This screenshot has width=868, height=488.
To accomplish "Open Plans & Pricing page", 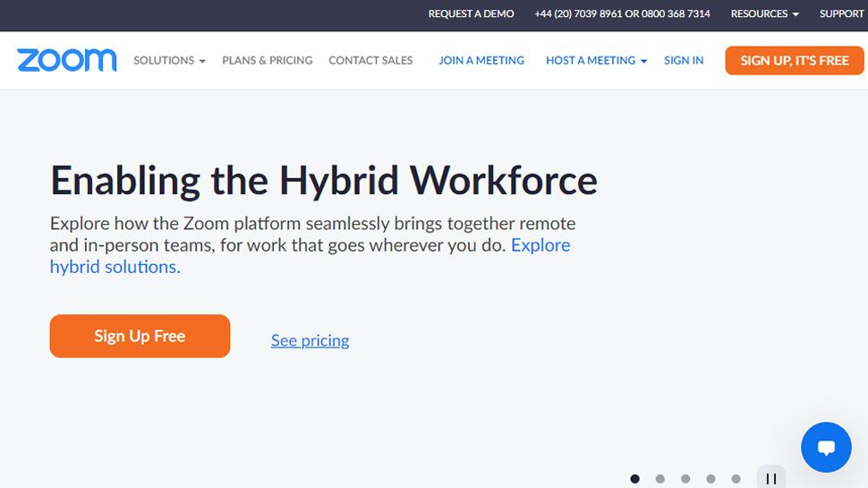I will 268,60.
